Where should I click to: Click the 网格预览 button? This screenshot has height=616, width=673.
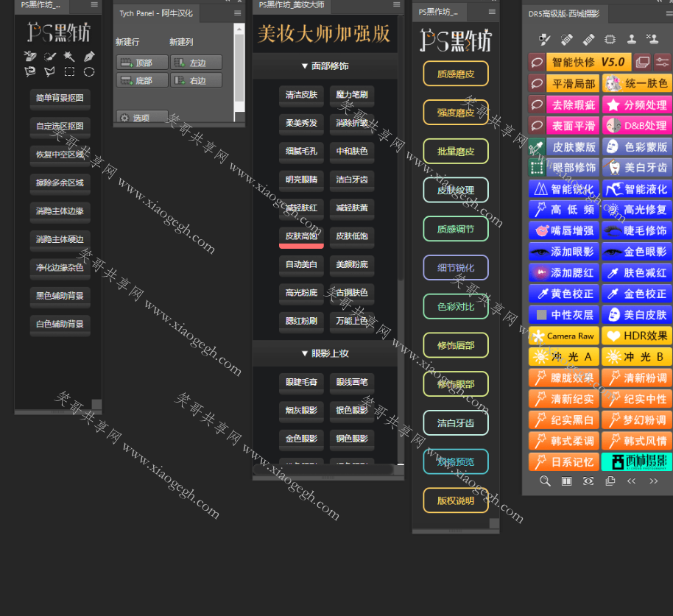pos(456,461)
